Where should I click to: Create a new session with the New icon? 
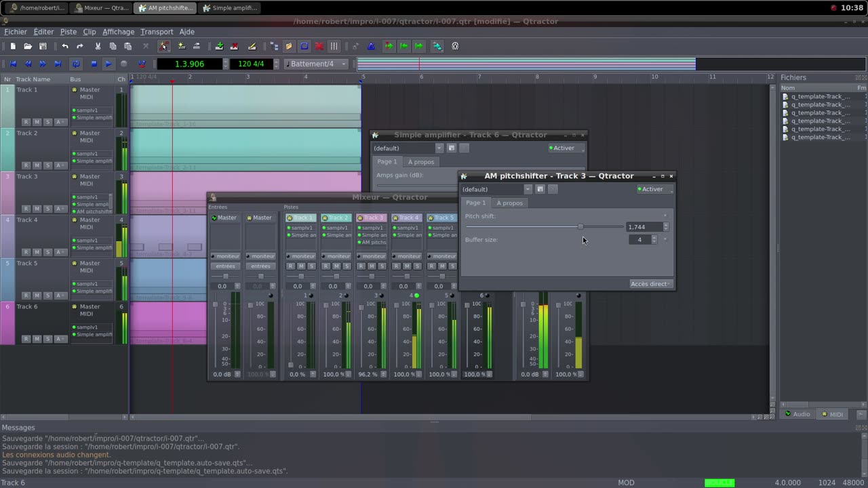coord(13,46)
